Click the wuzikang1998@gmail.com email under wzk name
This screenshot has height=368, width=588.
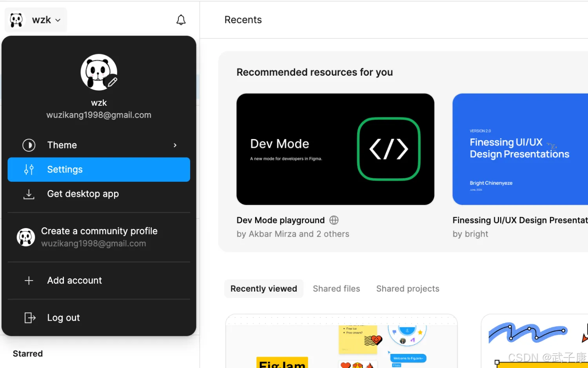point(99,115)
